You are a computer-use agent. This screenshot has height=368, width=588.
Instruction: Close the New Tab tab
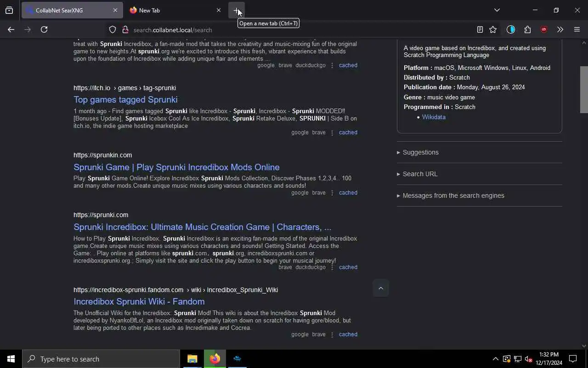pyautogui.click(x=219, y=10)
